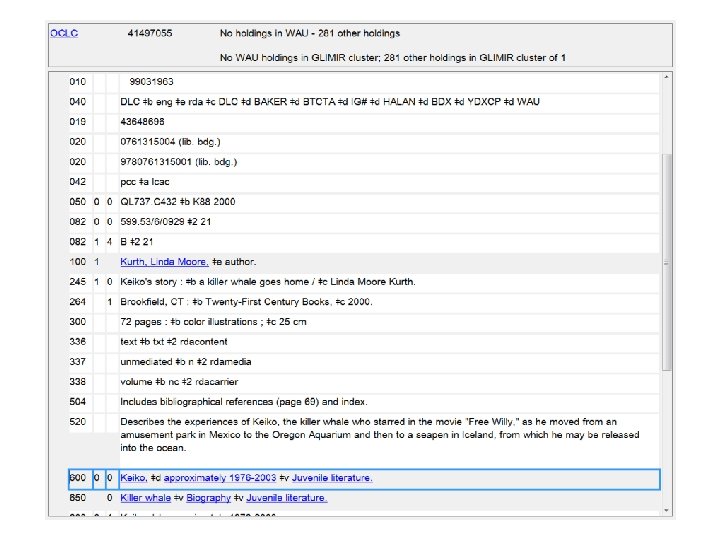Click the scrollbar down arrow
Viewport: 720px width, 540px height.
[667, 513]
